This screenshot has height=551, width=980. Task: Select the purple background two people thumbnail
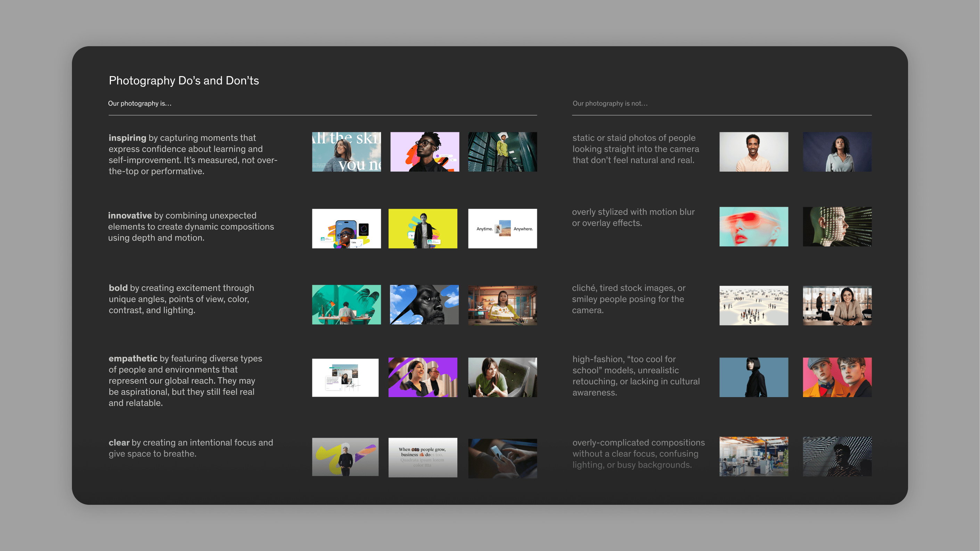point(423,377)
